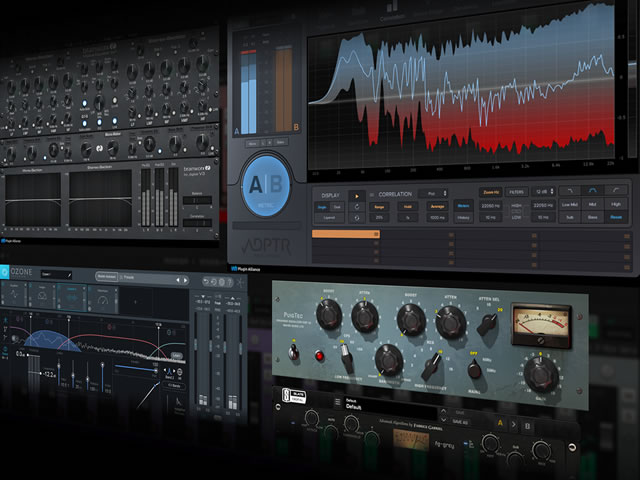Click the All Bands button in Ozone
The image size is (640, 480).
click(x=174, y=386)
